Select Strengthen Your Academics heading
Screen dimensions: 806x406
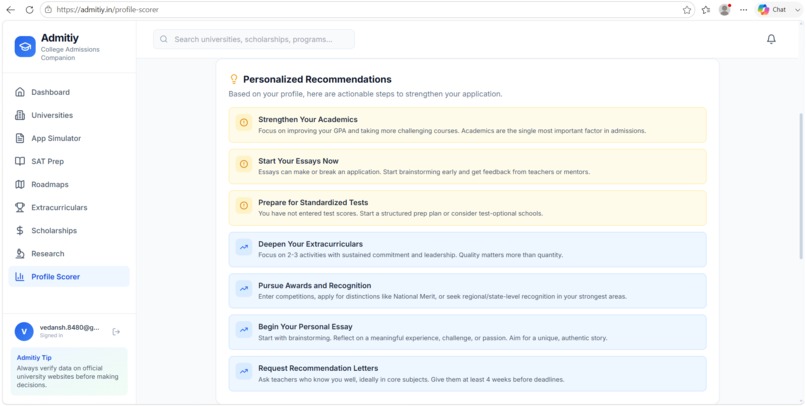click(308, 119)
